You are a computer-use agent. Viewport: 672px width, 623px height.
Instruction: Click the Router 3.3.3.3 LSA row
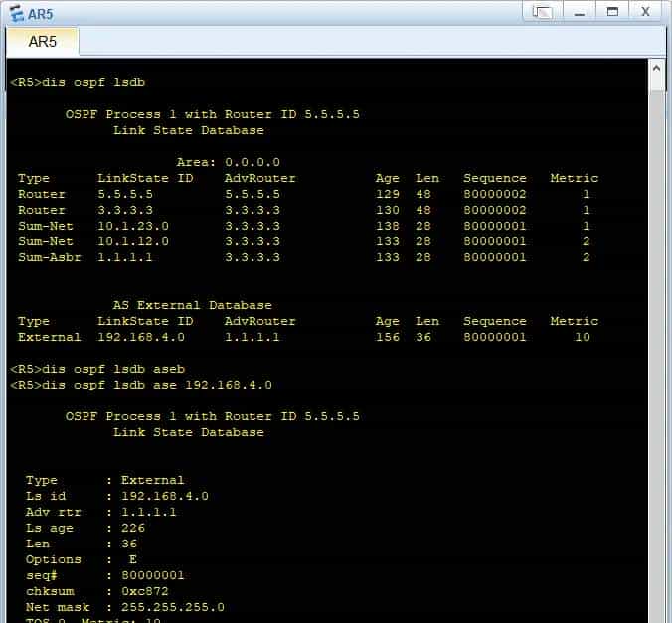(x=304, y=210)
